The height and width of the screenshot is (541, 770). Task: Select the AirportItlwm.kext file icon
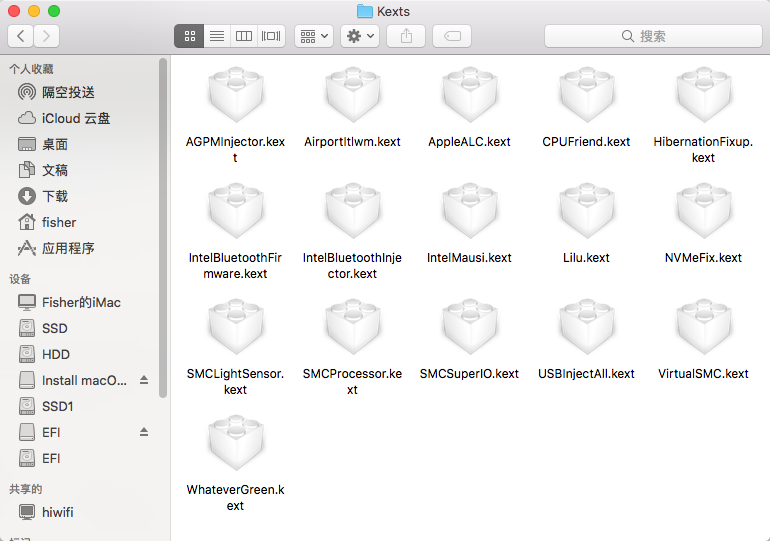353,94
